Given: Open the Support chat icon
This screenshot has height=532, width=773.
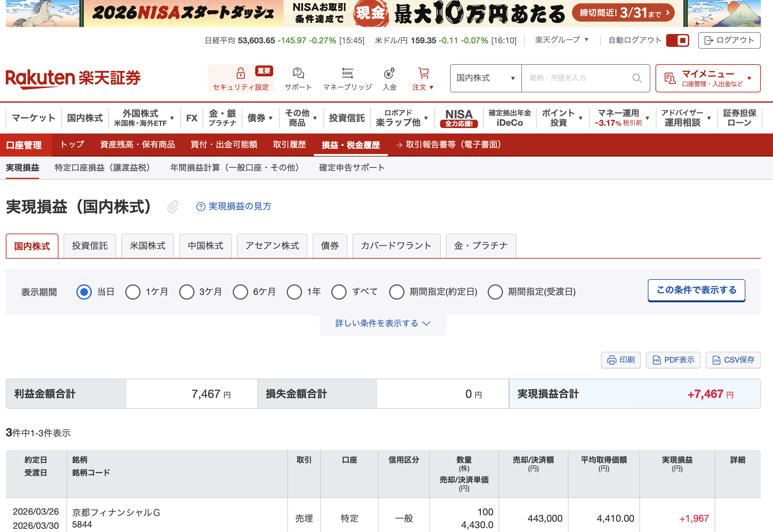Looking at the screenshot, I should [298, 73].
